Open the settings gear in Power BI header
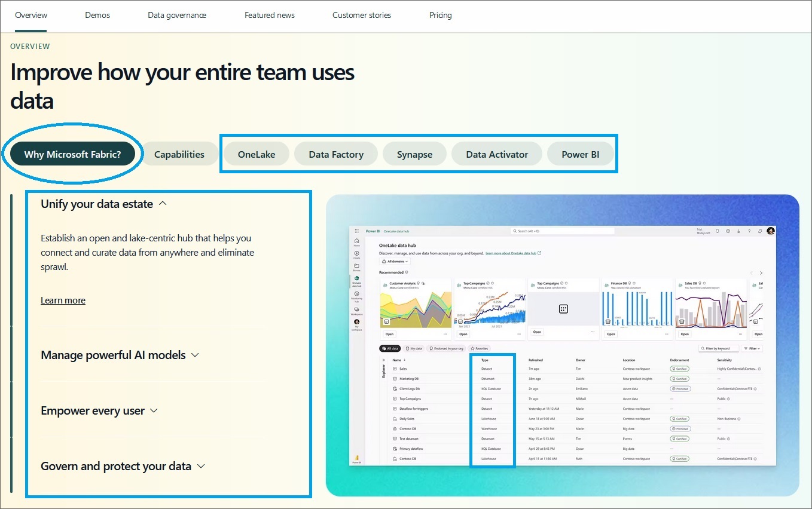Screen dimensions: 812x509 pos(728,231)
